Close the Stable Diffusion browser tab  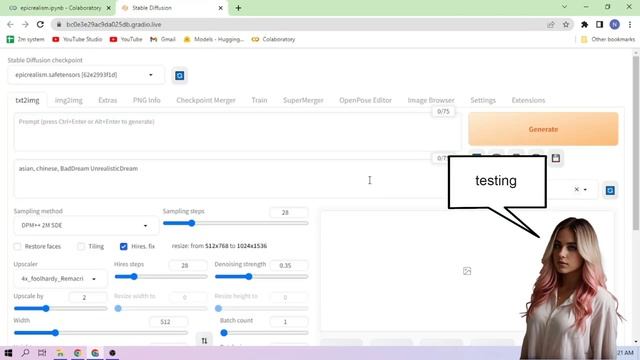pyautogui.click(x=220, y=8)
